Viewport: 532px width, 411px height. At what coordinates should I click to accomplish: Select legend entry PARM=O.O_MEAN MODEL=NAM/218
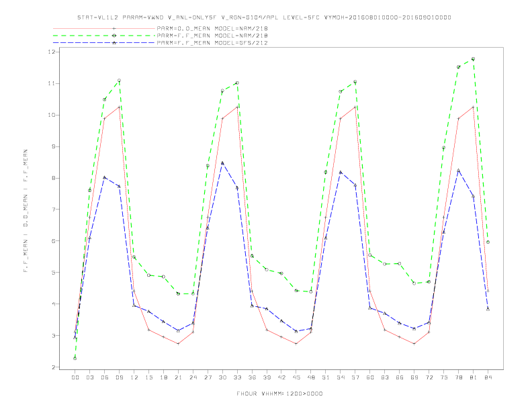pos(212,28)
